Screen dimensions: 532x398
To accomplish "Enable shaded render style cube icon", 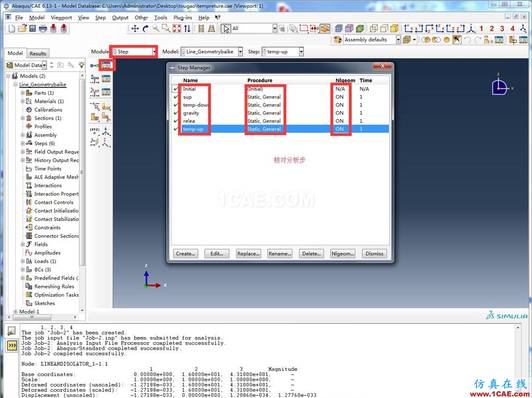I will point(394,29).
